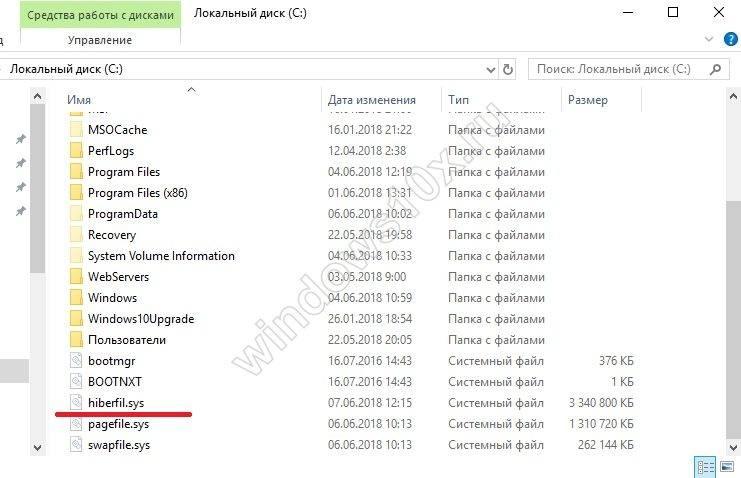
Task: Expand the address bar history dropdown
Action: coord(491,70)
